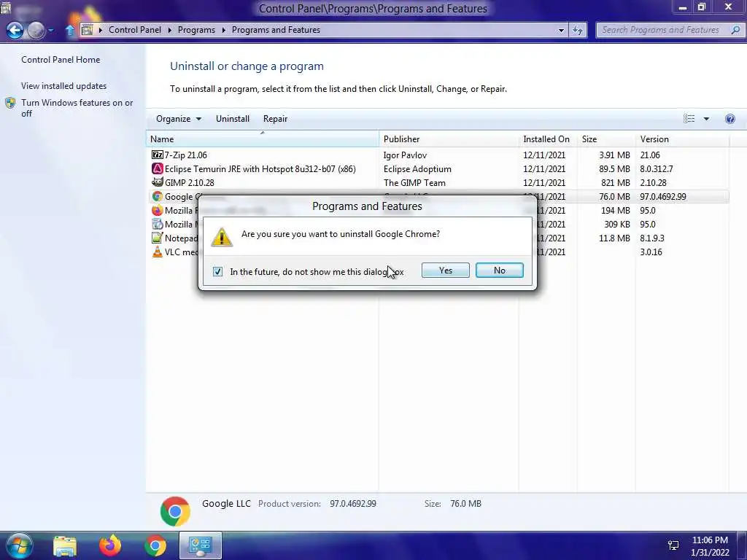Click Uninstall in the toolbar

(233, 119)
